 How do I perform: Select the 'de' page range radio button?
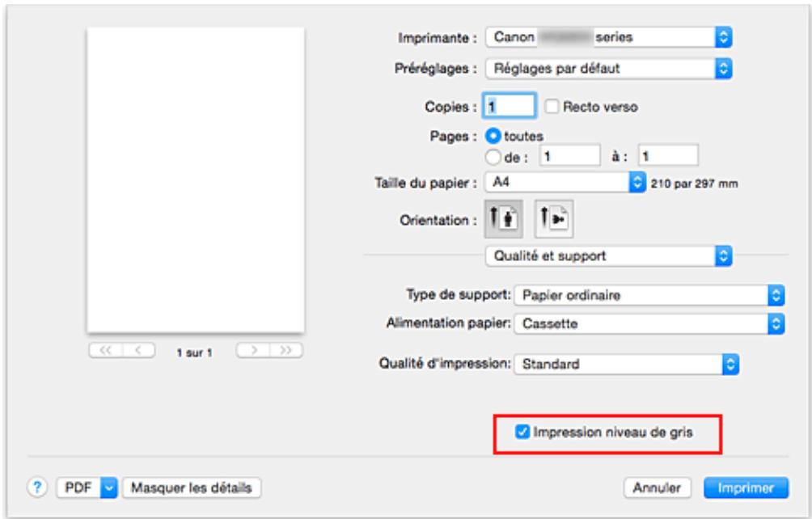coord(493,156)
